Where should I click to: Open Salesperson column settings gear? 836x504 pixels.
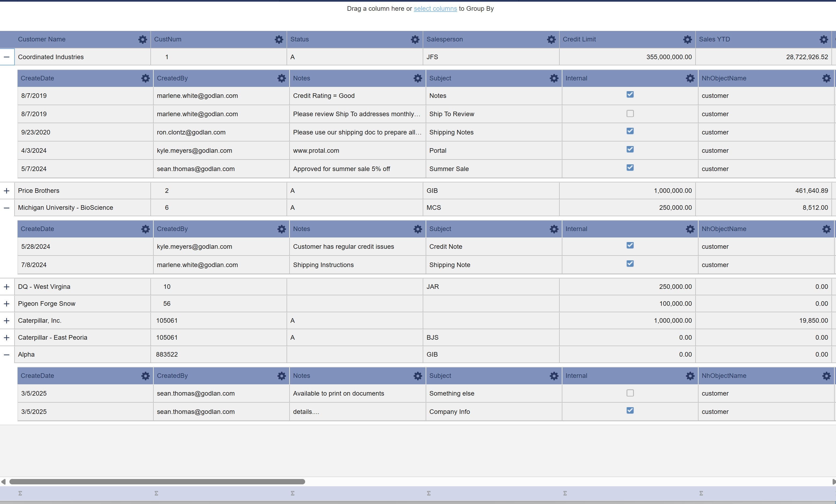[551, 39]
